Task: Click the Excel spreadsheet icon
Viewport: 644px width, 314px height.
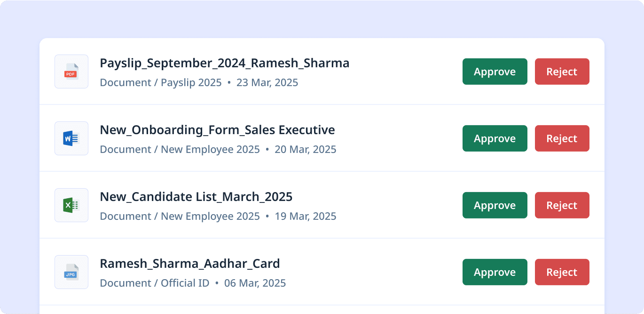Action: tap(71, 205)
